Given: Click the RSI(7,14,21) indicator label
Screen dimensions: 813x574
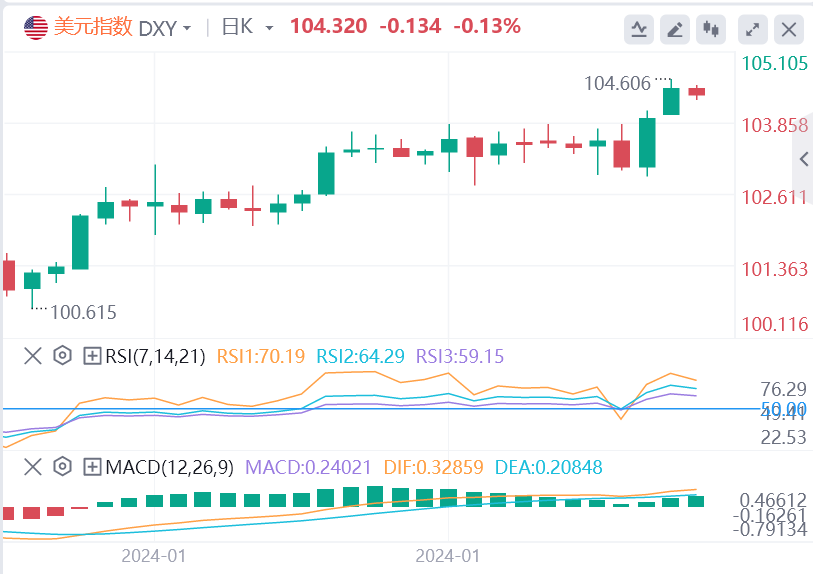Looking at the screenshot, I should (158, 355).
